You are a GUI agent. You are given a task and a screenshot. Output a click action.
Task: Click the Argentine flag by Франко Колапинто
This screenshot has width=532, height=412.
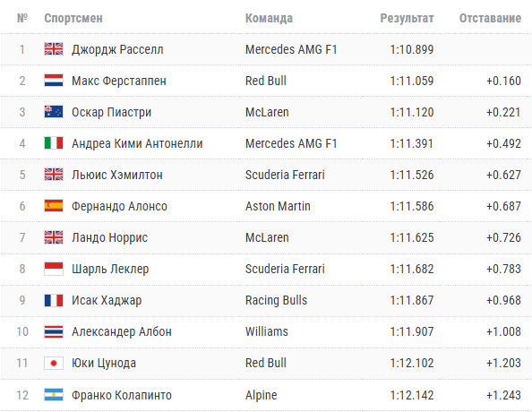tap(54, 395)
